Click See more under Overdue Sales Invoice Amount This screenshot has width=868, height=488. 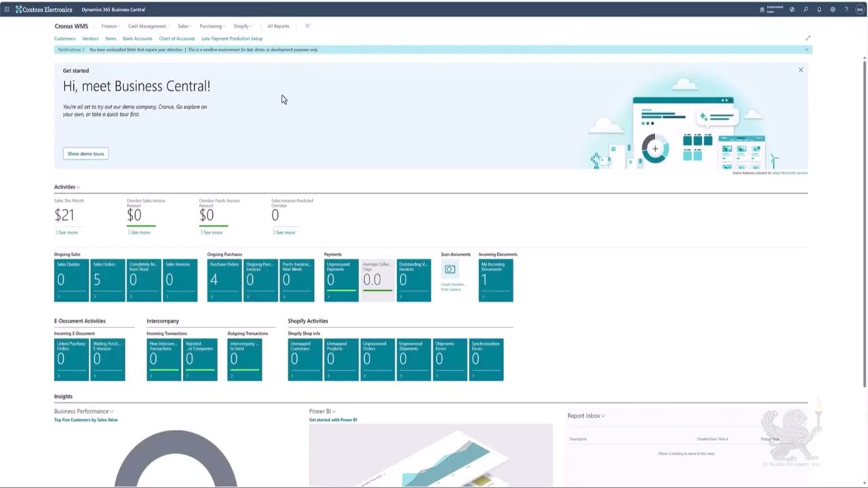pyautogui.click(x=139, y=232)
